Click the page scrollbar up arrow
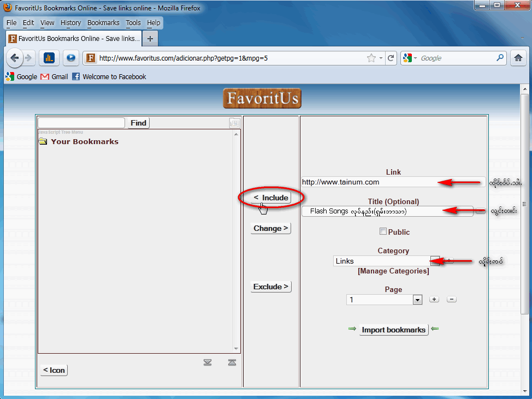Screen dimensions: 532x399 (x=524, y=89)
